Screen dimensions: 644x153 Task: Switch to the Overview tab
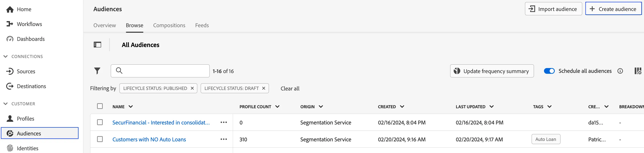105,25
